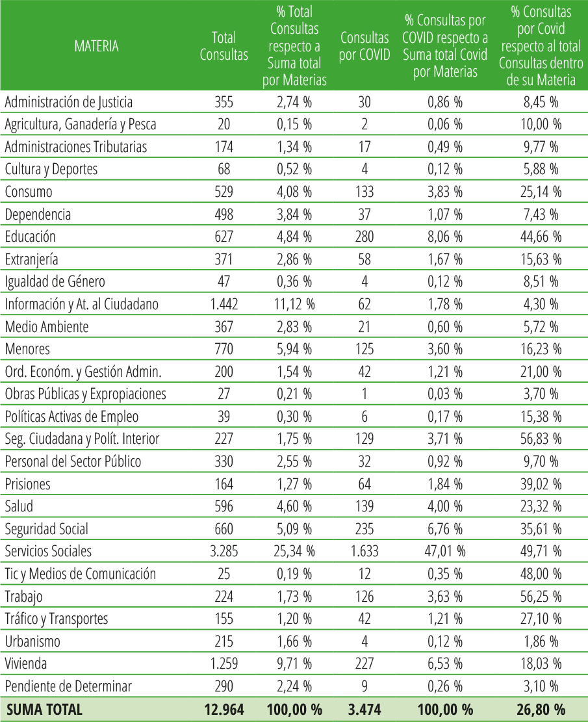Click COVID total value 3.474
This screenshot has height=722, width=588.
click(x=364, y=710)
